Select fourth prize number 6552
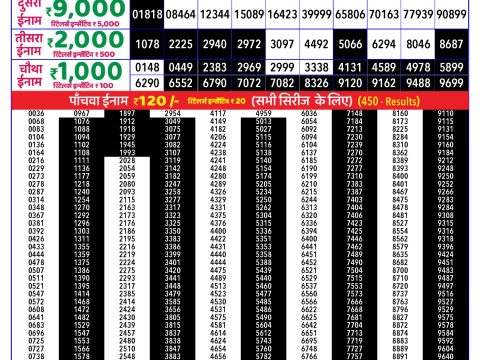480x360 pixels. (181, 83)
